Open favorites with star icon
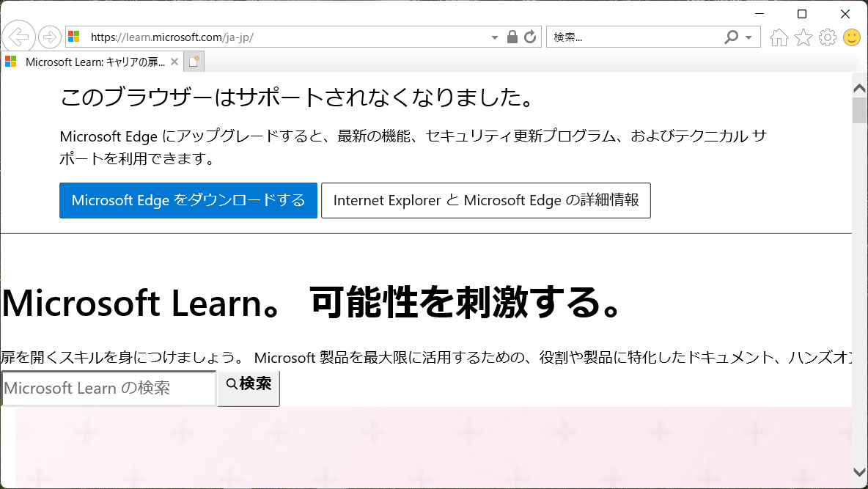868x489 pixels. coord(803,37)
